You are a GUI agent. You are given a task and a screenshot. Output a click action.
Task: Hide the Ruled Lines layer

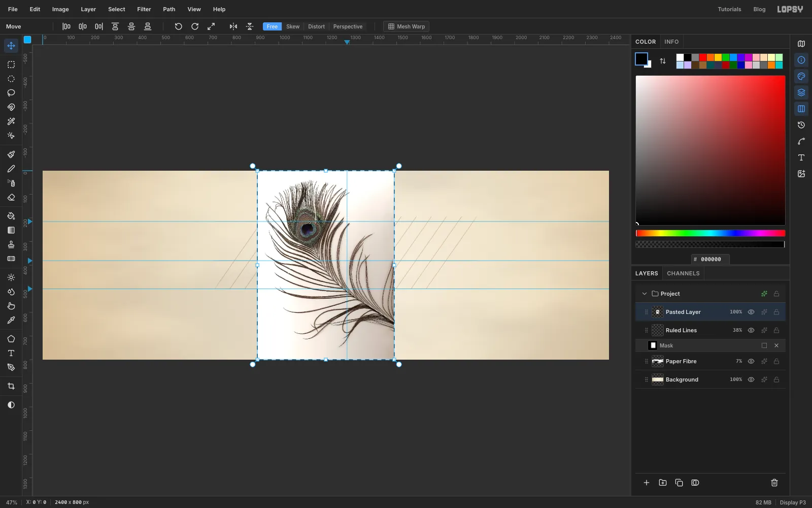[x=751, y=330]
